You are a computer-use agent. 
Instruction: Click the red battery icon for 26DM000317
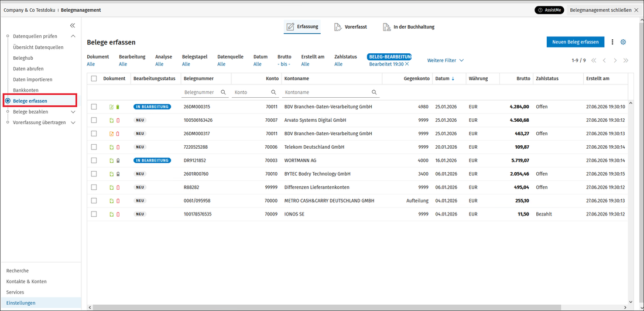118,134
